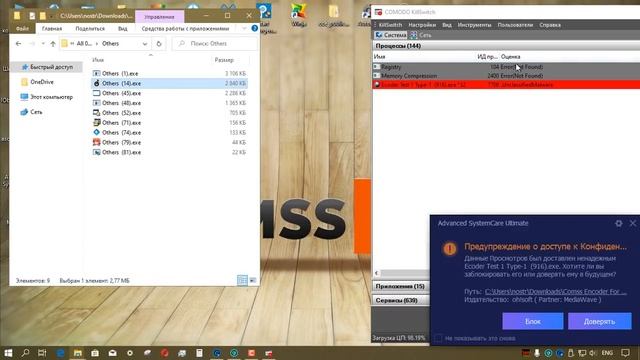Open the Настройки menu in KillSwitch
Viewport: 640px width, 360px height.
(x=422, y=25)
